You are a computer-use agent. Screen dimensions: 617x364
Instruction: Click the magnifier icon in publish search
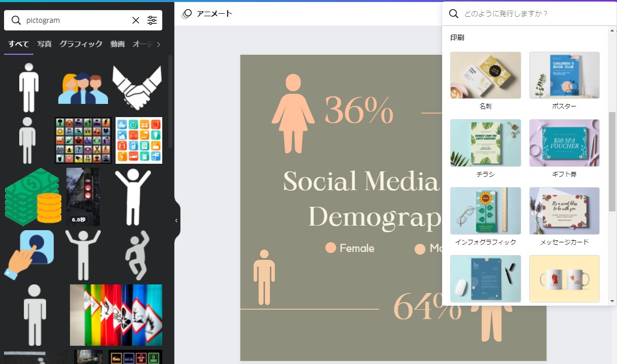tap(454, 14)
